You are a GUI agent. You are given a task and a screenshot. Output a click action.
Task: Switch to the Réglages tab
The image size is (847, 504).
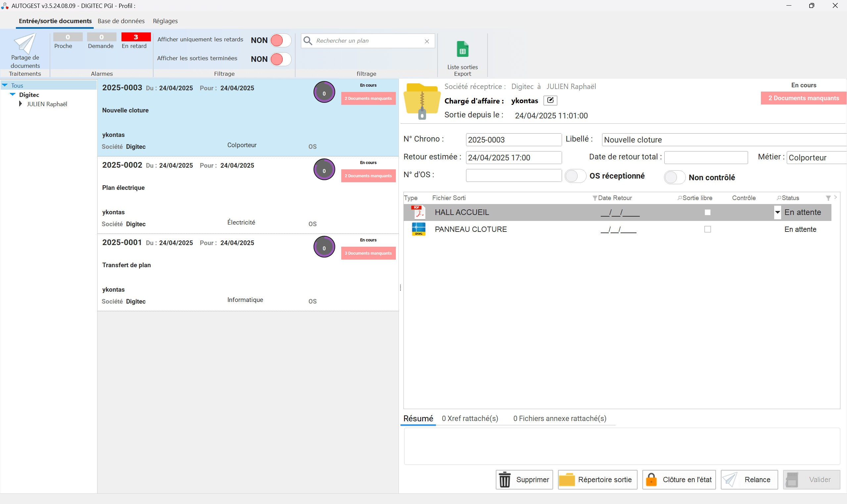[165, 21]
